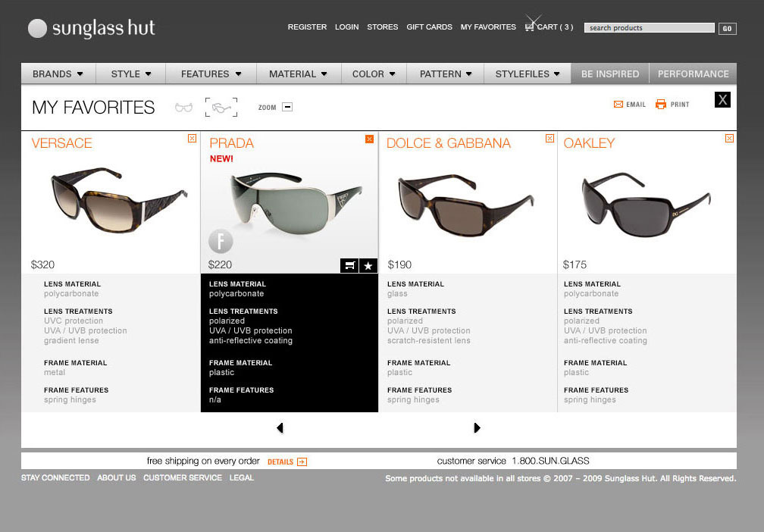Click the zoom minus button

click(x=287, y=107)
